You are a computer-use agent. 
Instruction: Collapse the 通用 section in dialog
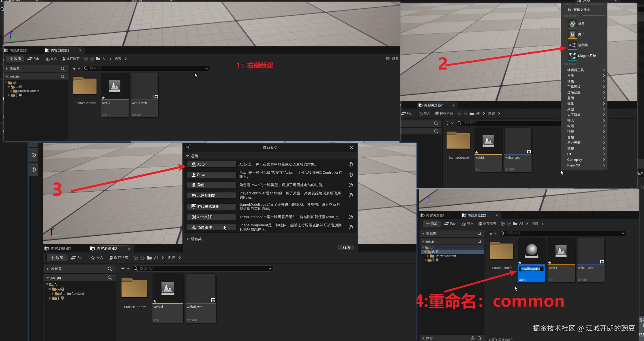(188, 156)
